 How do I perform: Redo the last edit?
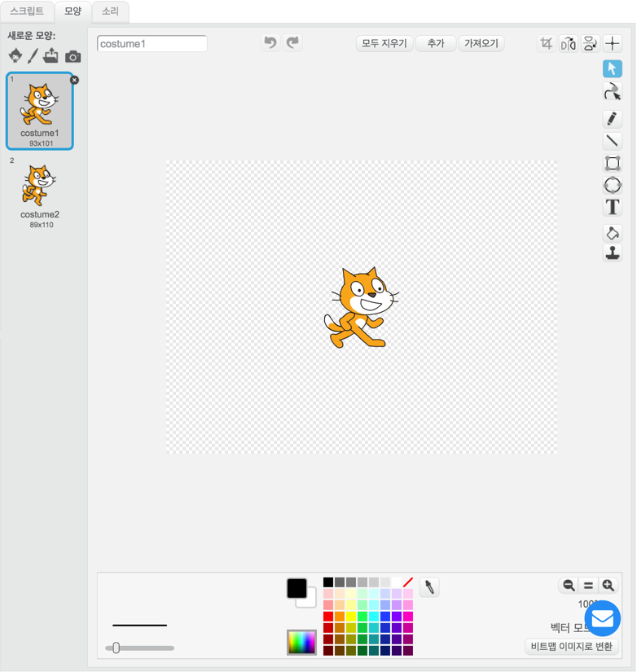point(292,43)
